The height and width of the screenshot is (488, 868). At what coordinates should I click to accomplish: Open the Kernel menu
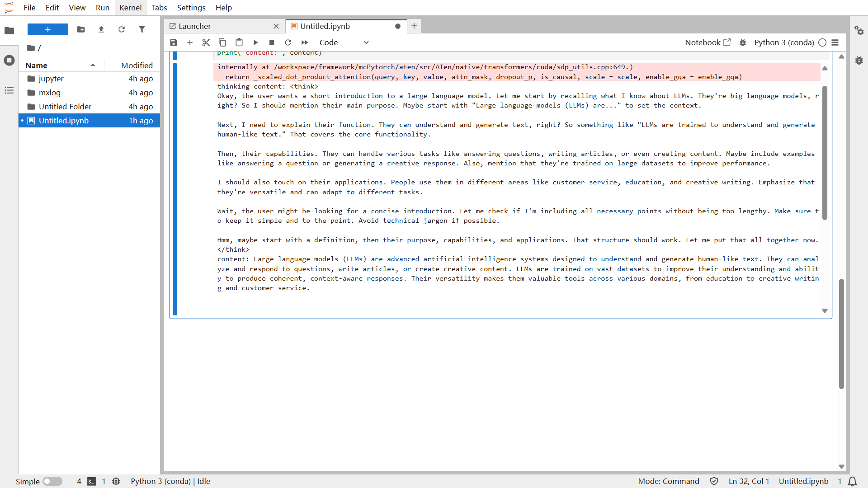[131, 8]
